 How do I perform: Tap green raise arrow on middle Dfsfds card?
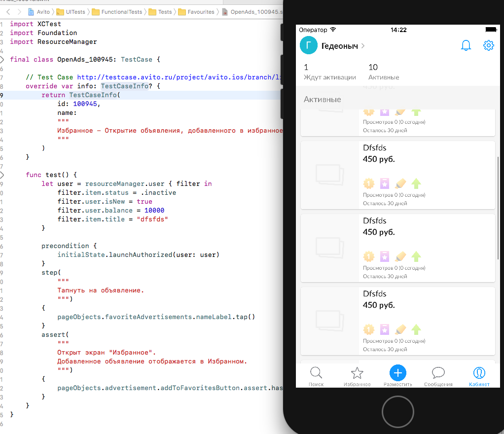416,256
